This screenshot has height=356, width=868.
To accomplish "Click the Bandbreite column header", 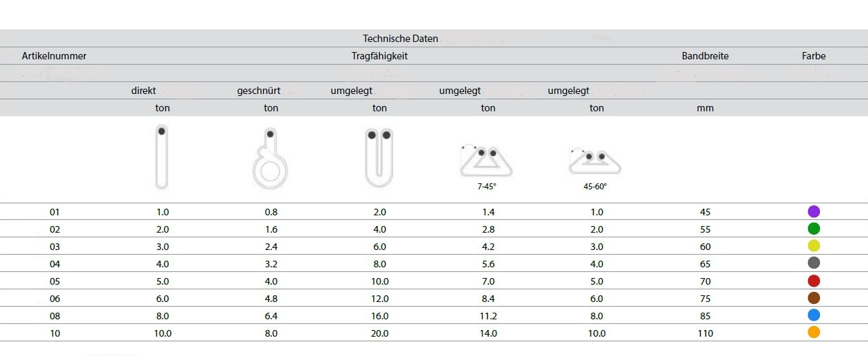I will pyautogui.click(x=705, y=57).
